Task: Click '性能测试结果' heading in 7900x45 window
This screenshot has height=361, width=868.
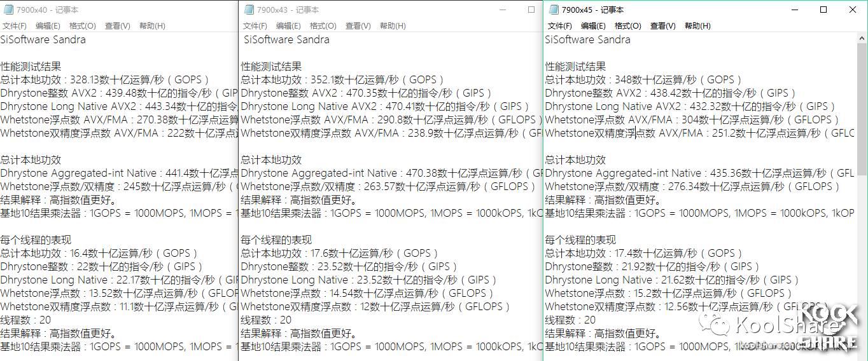Action: point(575,66)
